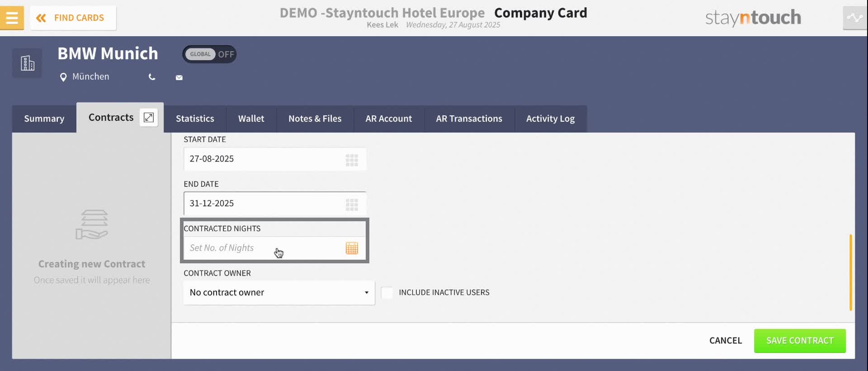This screenshot has height=371, width=868.
Task: Open the Statistics tab
Action: coord(195,119)
